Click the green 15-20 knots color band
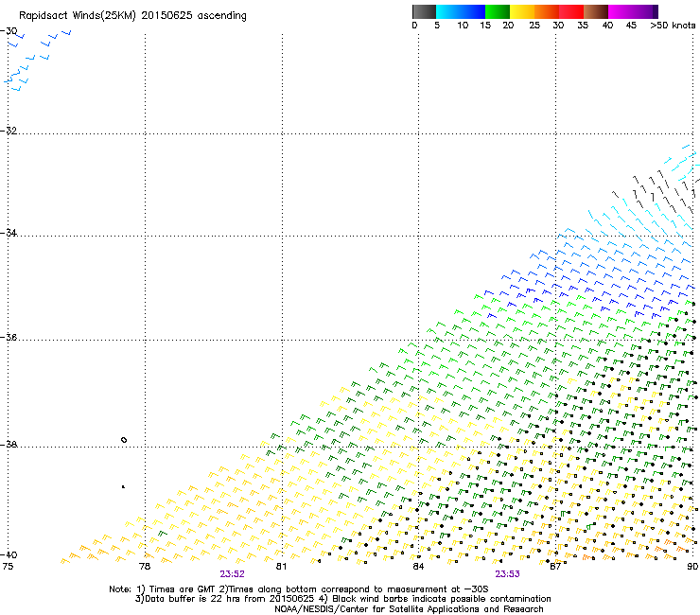Image resolution: width=700 pixels, height=615 pixels. pyautogui.click(x=497, y=11)
